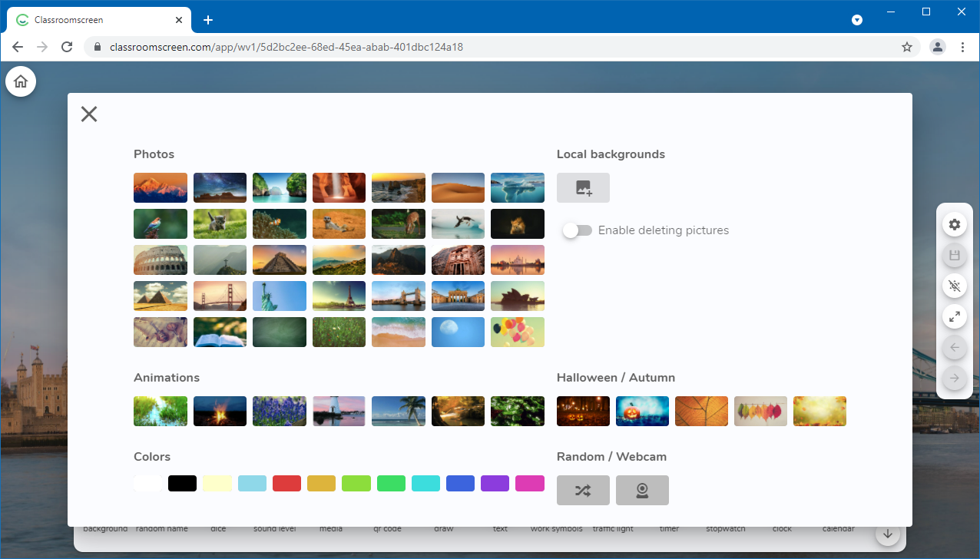Select the Colosseum photo background
Viewport: 980px width, 559px height.
click(x=161, y=260)
